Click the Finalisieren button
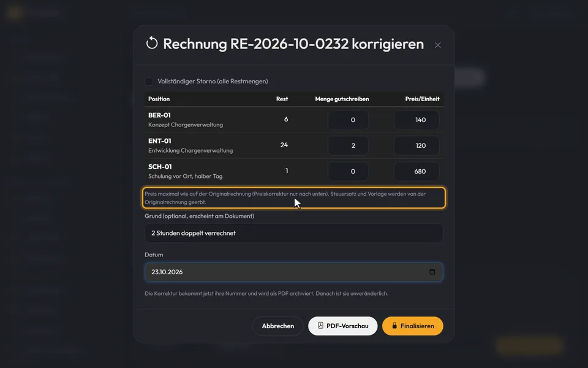Viewport: 588px width, 368px height. click(412, 326)
